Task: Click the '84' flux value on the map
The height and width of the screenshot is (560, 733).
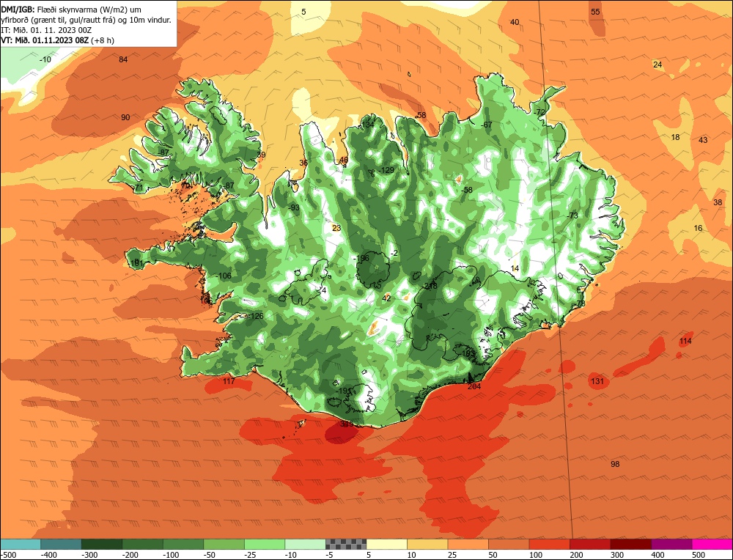Action: click(123, 59)
